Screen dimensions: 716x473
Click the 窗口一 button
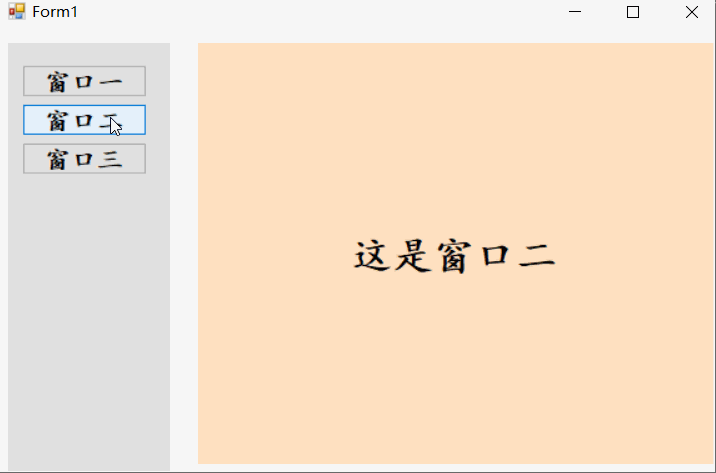(84, 81)
